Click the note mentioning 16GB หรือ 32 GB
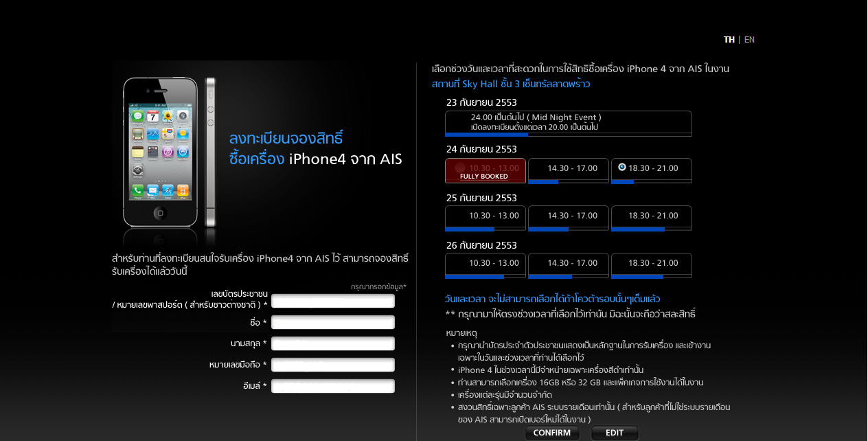This screenshot has width=868, height=441. point(581,383)
